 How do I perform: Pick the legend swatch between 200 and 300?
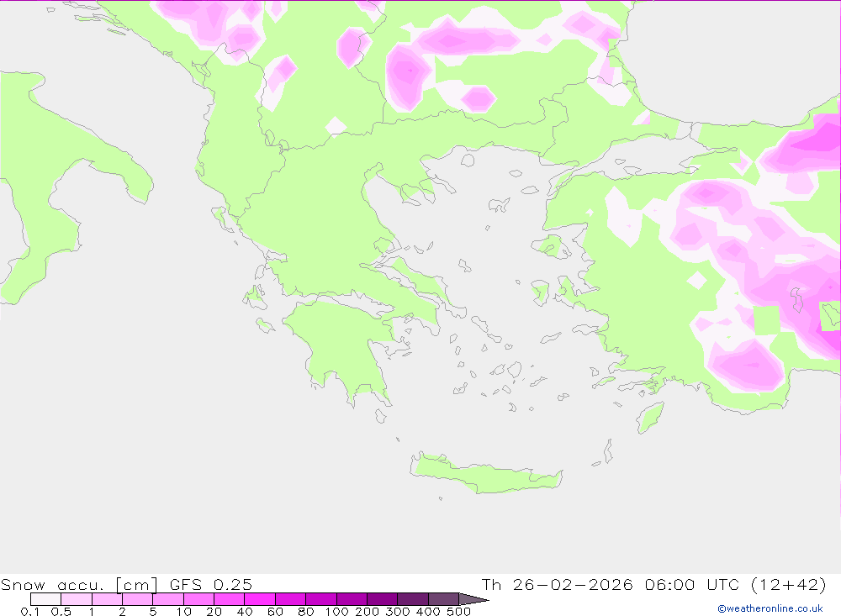pyautogui.click(x=382, y=599)
